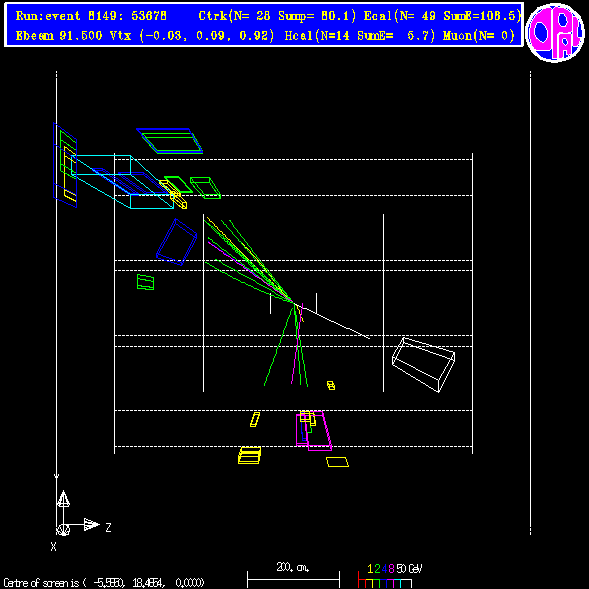Click the large cyan calorimeter cluster box
This screenshot has width=589, height=589.
point(122,181)
